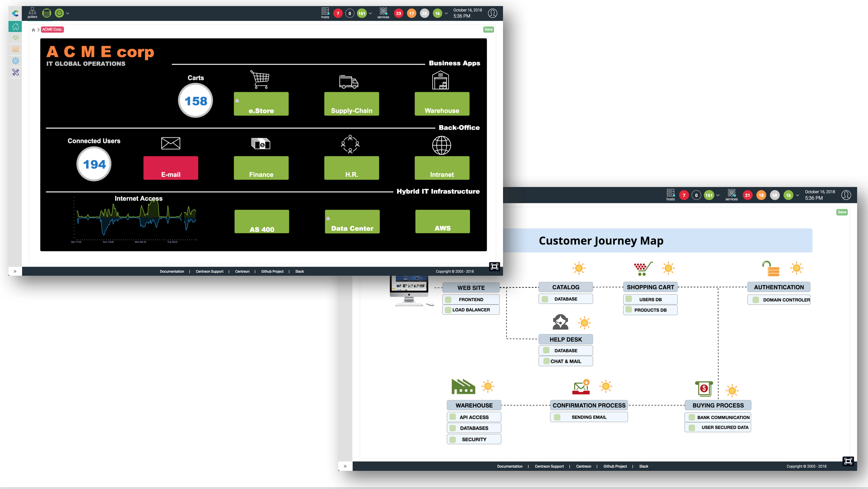Expand the hosts count dropdown in toolbar
The width and height of the screenshot is (868, 489).
(x=370, y=13)
